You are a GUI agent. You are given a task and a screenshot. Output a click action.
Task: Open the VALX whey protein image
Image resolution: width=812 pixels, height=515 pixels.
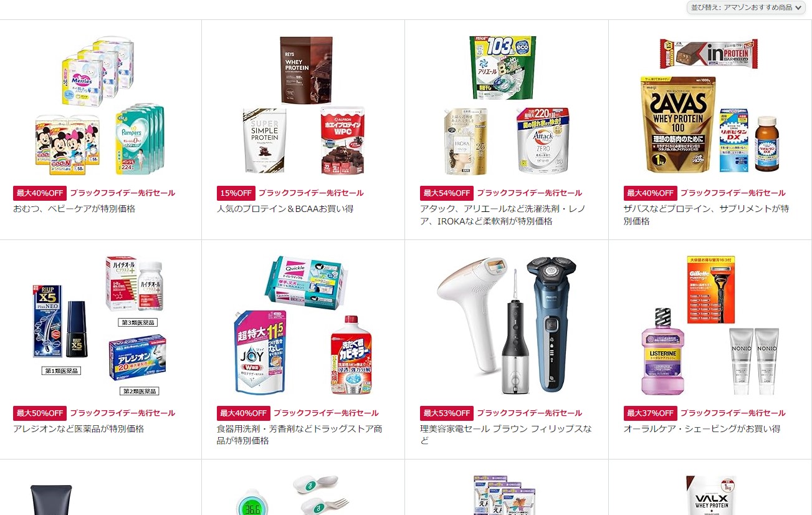click(710, 495)
